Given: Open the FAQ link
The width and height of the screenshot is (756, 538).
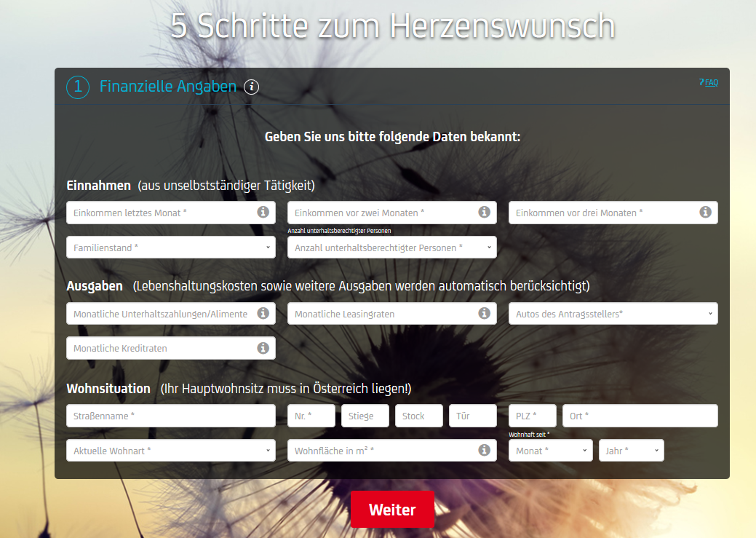Looking at the screenshot, I should point(709,83).
